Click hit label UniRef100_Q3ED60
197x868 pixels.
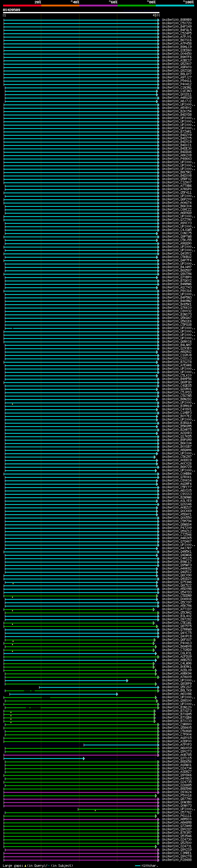tap(176, 50)
